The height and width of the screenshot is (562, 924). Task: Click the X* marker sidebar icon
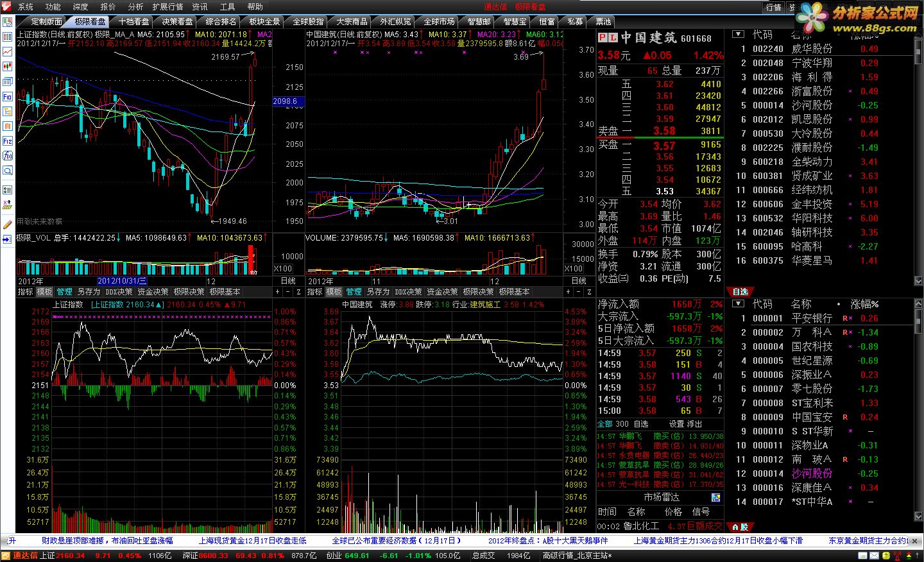pos(7,205)
